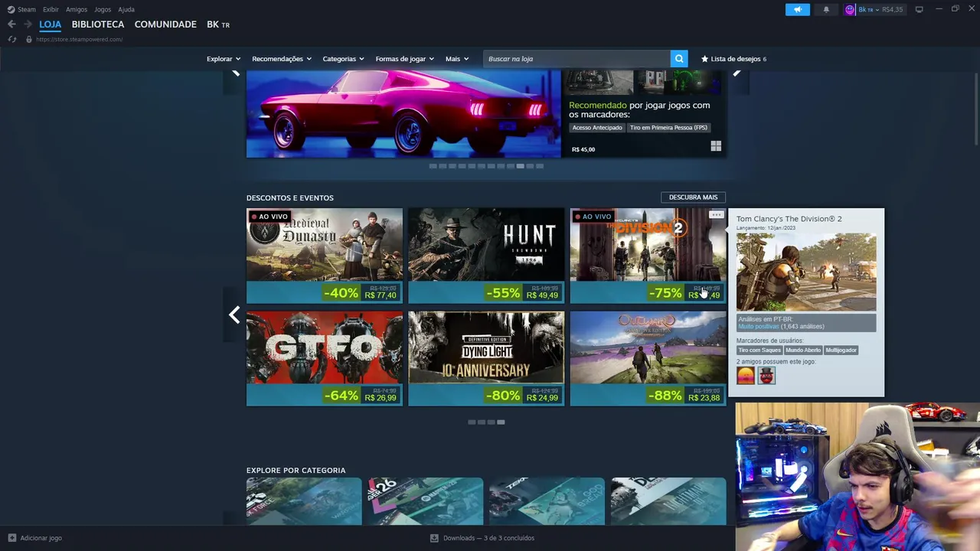Open the GTFO discount card
The height and width of the screenshot is (551, 980).
325,358
